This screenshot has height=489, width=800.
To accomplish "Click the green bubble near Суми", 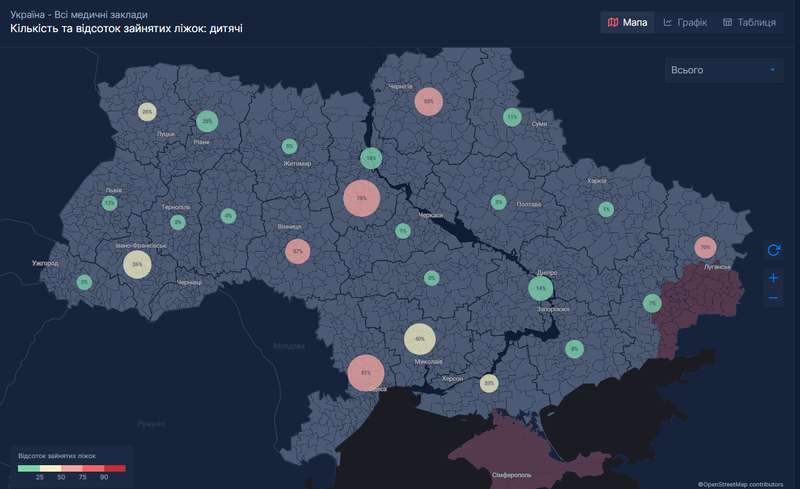I will [512, 117].
